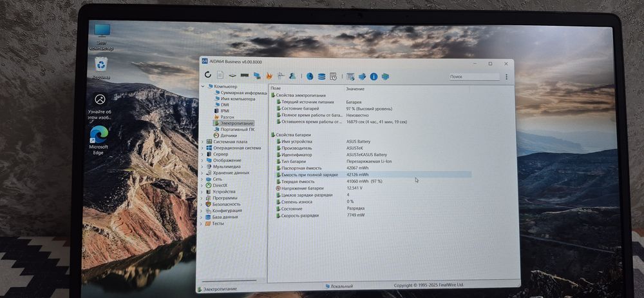Click the blue arrow box toolbar icon
Screen dimensions: 644x298
362,77
